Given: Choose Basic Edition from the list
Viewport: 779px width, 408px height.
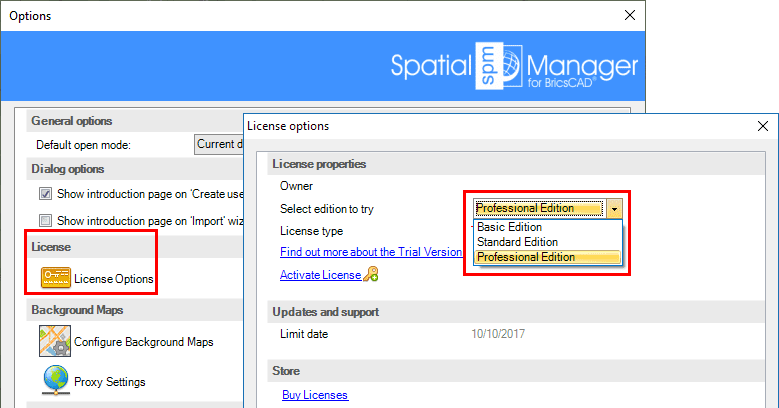Looking at the screenshot, I should click(547, 227).
